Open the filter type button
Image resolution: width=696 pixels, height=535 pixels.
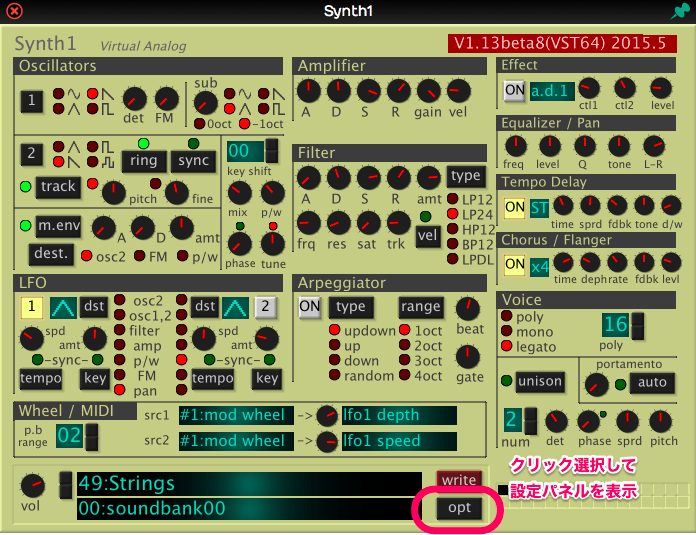(465, 176)
